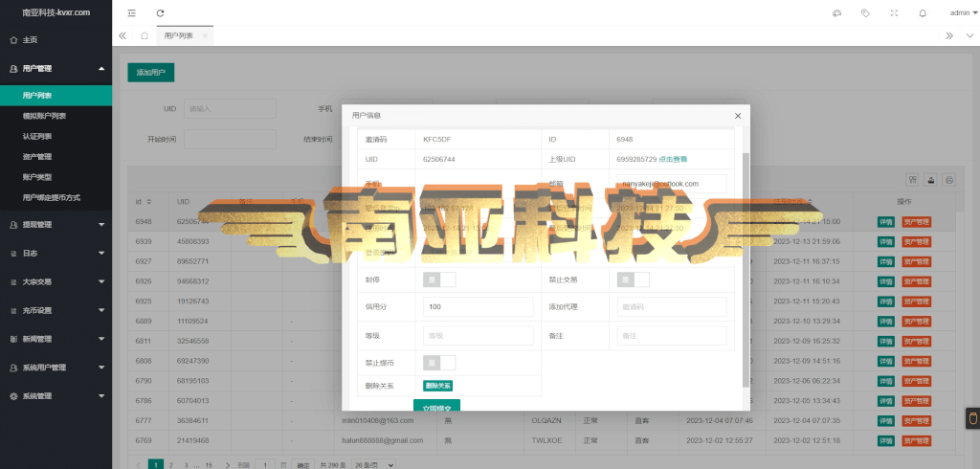980x469 pixels.
Task: Expand the 提现管理 sidebar group
Action: 56,225
